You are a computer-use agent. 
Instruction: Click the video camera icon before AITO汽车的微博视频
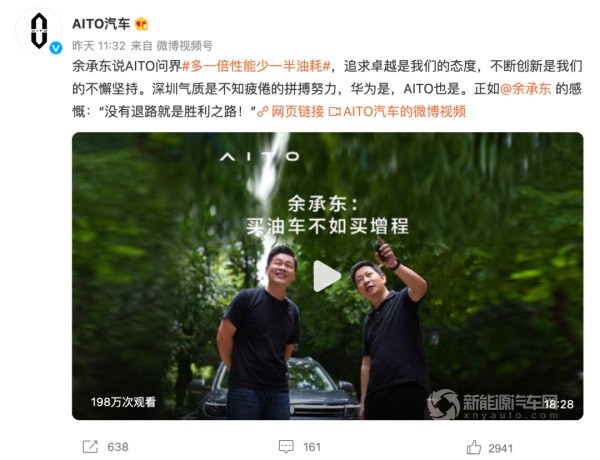pos(334,112)
